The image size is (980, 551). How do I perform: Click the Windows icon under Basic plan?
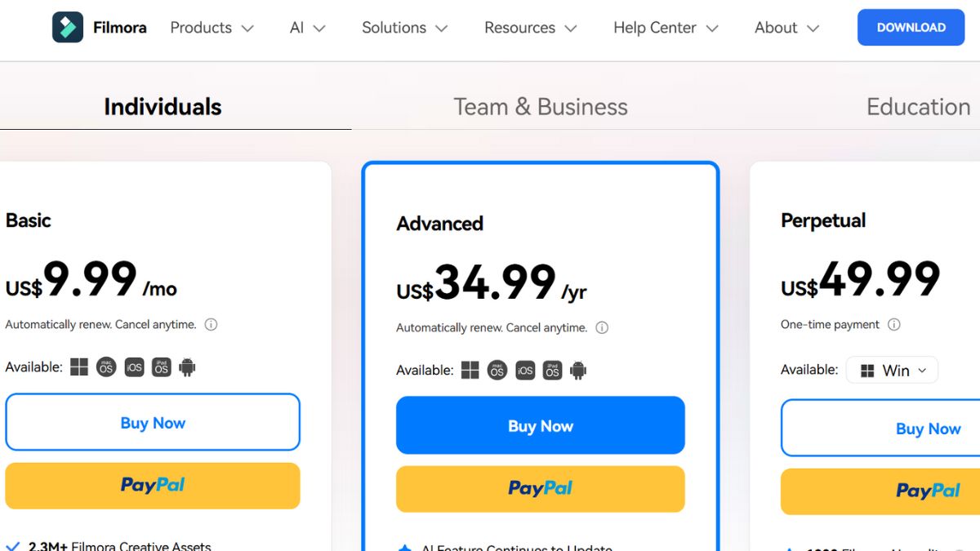point(79,367)
